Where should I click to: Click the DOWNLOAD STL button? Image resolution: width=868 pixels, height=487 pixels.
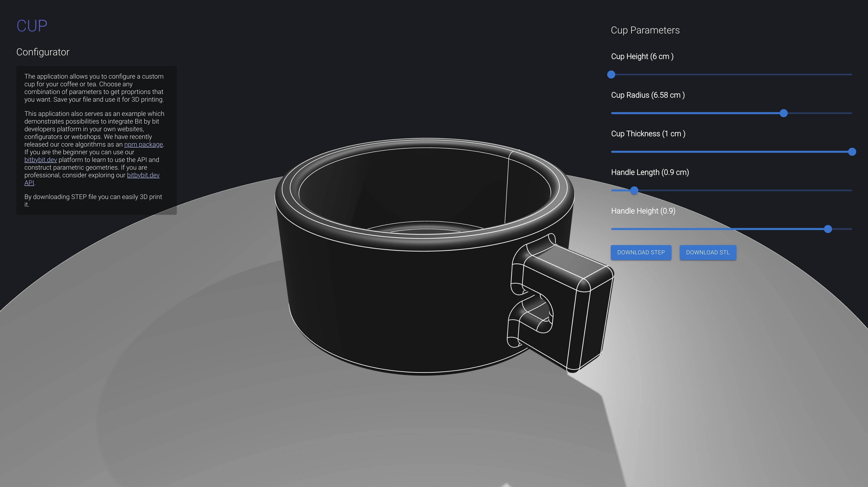708,253
